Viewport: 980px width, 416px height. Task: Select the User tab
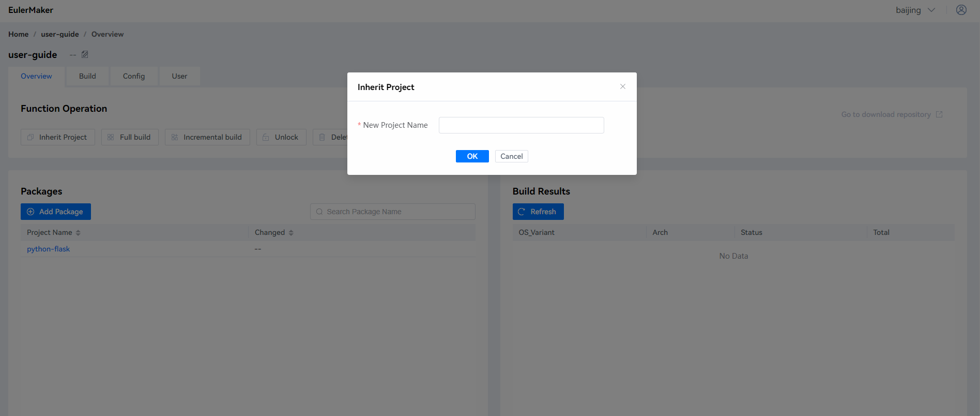pos(179,76)
